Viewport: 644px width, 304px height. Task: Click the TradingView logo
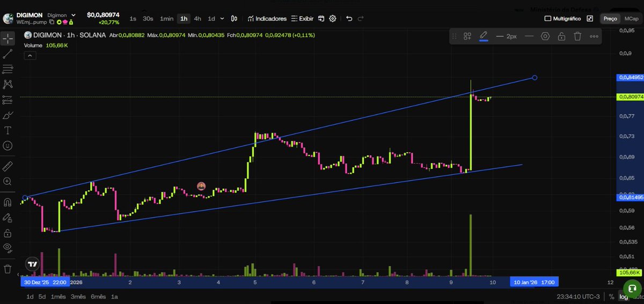point(33,264)
